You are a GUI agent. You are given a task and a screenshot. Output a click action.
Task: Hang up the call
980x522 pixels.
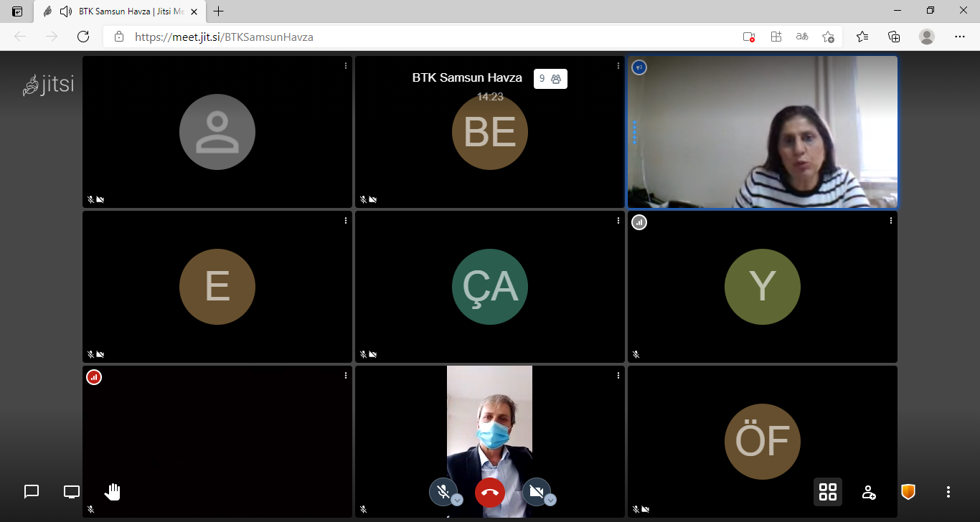coord(490,493)
